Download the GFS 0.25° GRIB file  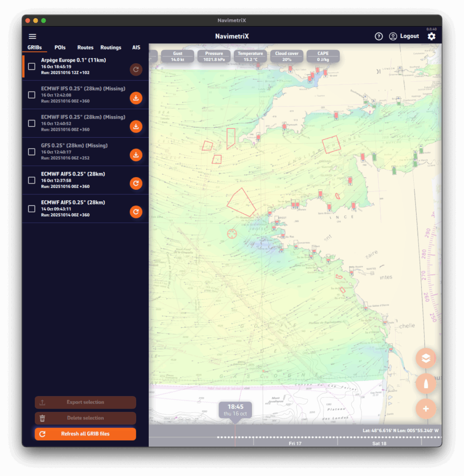(x=136, y=155)
